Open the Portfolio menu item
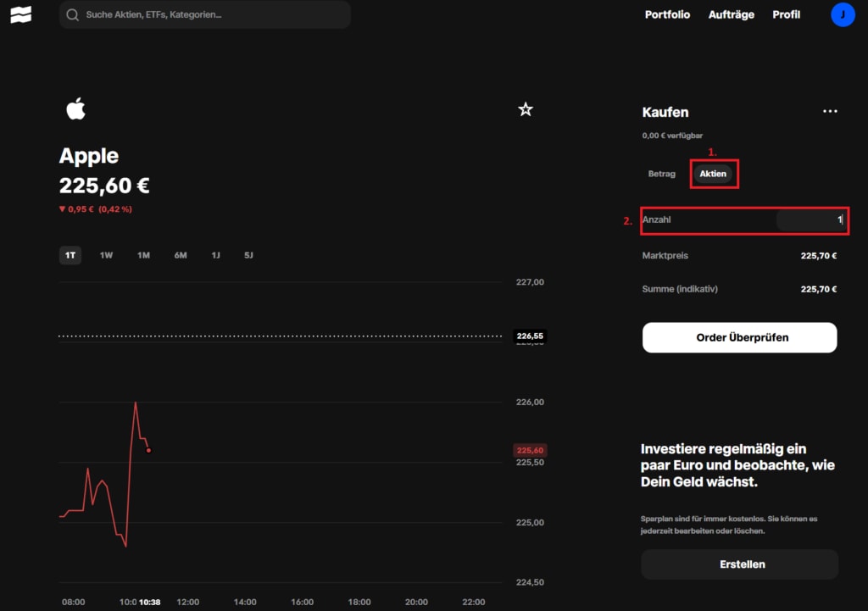 [x=667, y=14]
